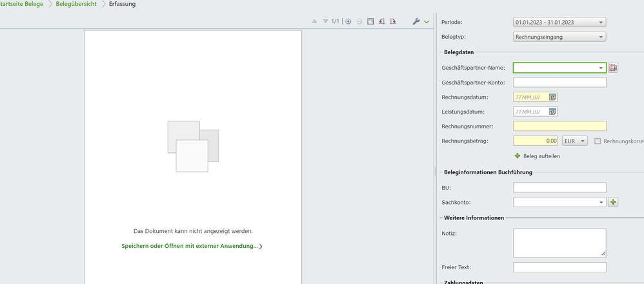The width and height of the screenshot is (644, 284).
Task: Focus the BU input field
Action: click(559, 187)
